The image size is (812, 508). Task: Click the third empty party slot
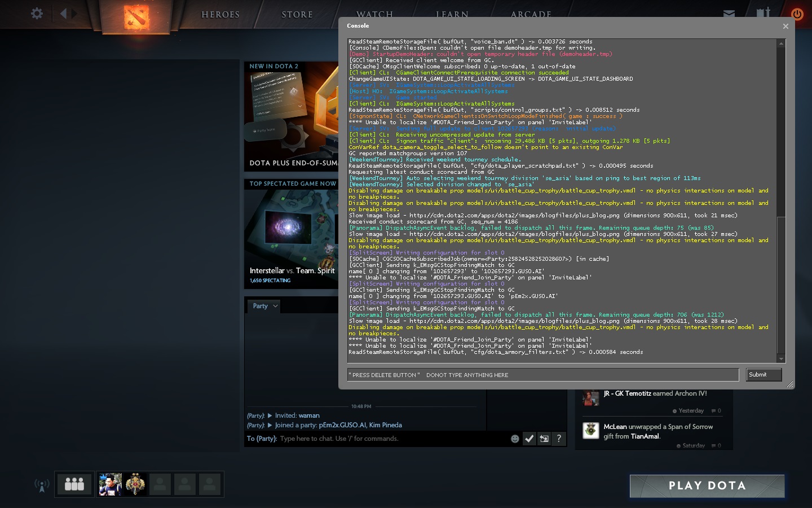click(160, 484)
